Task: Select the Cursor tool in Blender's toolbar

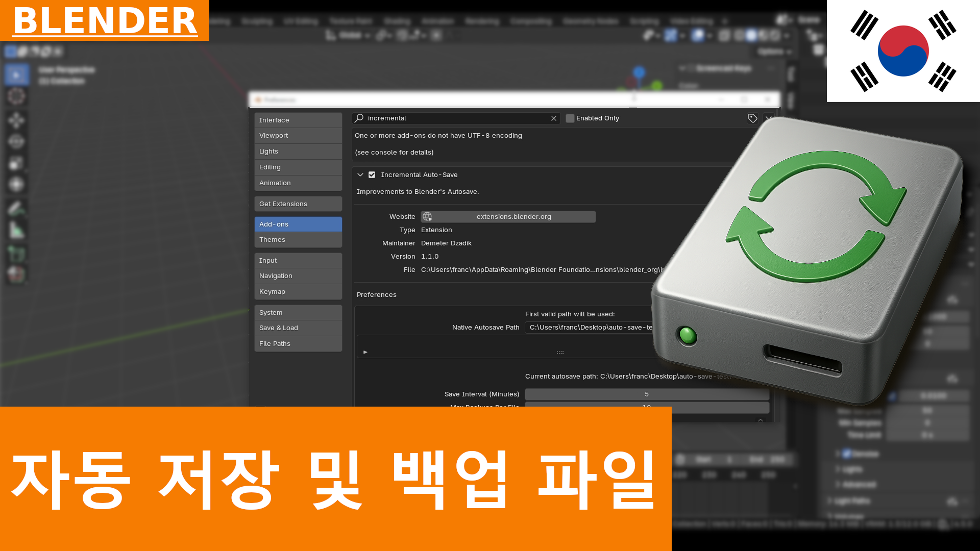Action: (16, 96)
